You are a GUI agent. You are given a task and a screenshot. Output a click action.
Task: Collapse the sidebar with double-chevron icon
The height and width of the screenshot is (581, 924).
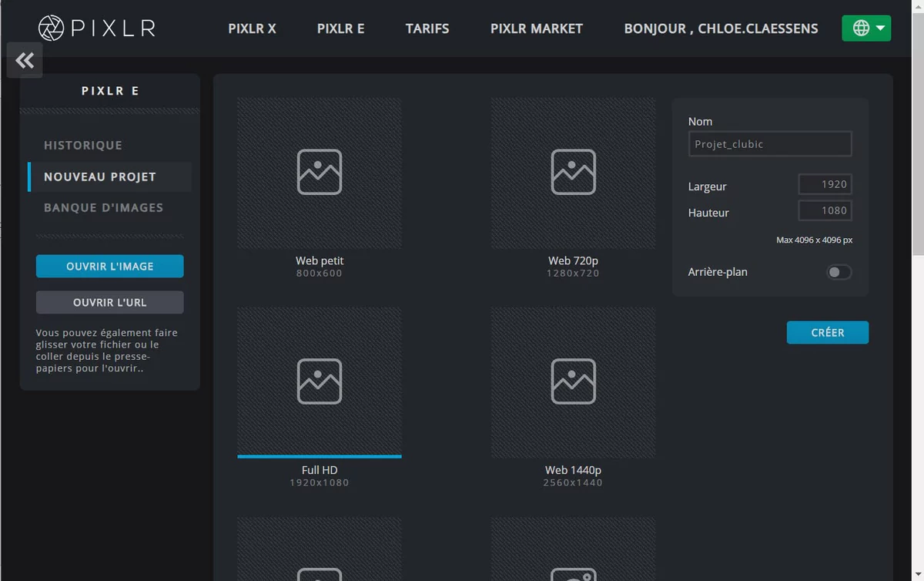[x=25, y=60]
